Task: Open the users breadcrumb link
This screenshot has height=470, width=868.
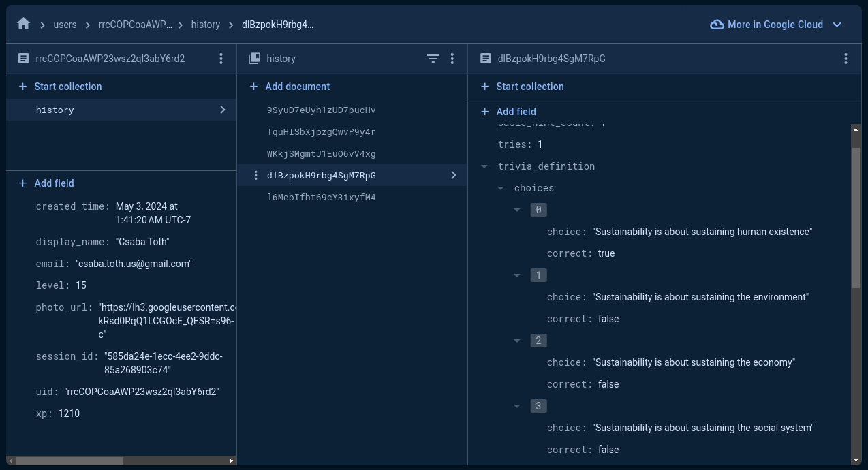Action: [x=65, y=25]
